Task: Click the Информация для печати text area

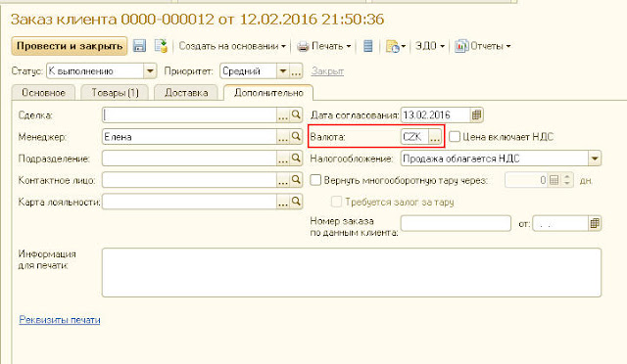Action: [352, 272]
